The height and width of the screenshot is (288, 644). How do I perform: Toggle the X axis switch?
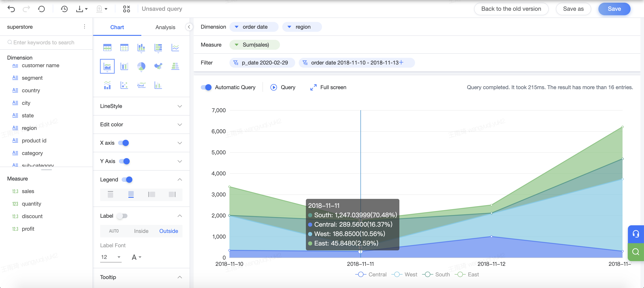click(123, 143)
